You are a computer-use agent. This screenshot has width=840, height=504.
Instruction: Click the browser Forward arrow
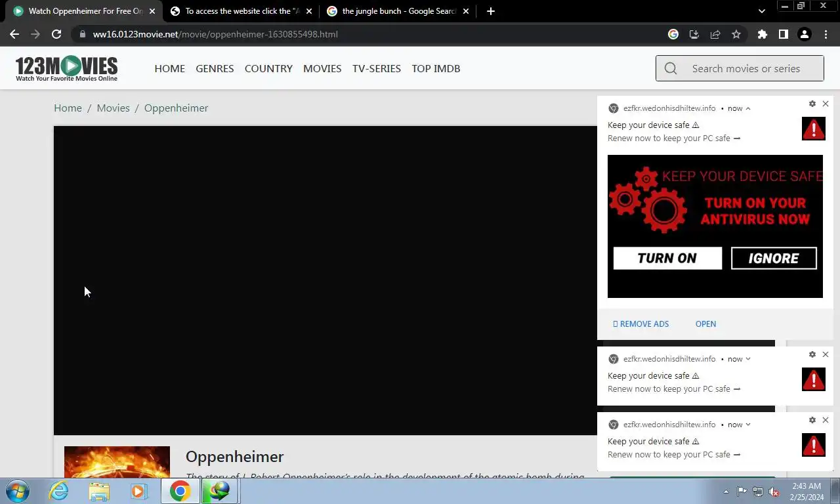click(35, 34)
